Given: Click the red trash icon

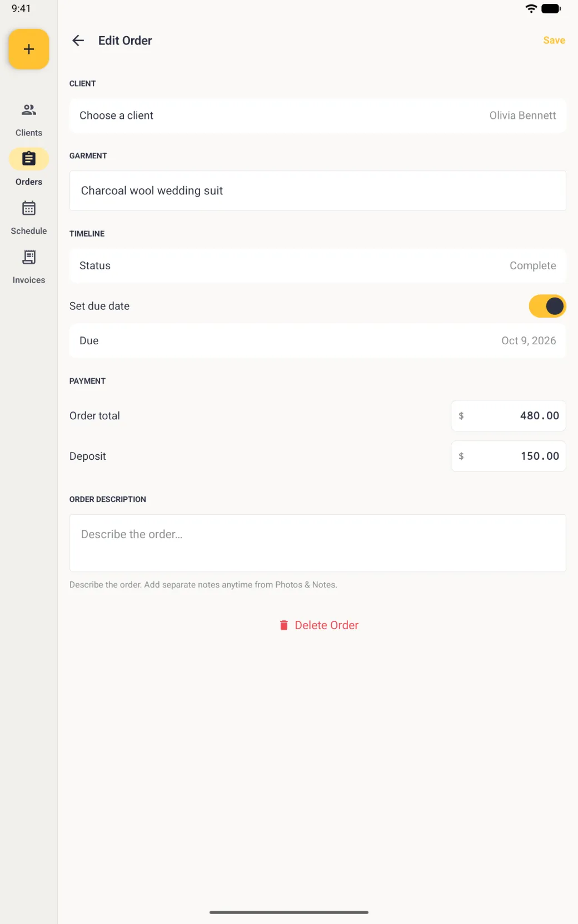Looking at the screenshot, I should 283,625.
